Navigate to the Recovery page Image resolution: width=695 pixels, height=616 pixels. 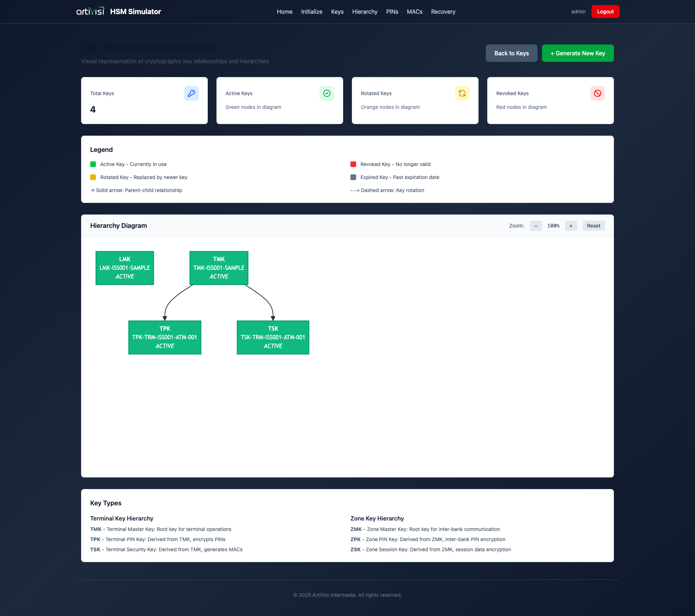coord(443,12)
